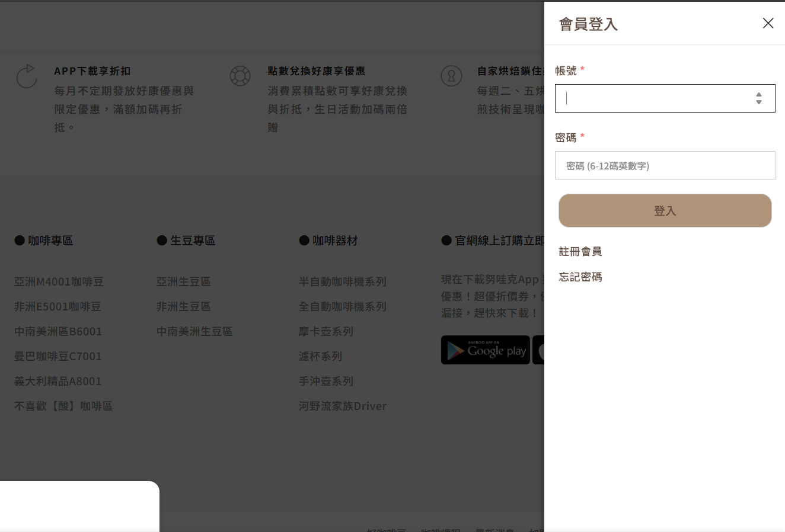The image size is (785, 532).
Task: Open 非洲生豆區 link
Action: coord(184,306)
